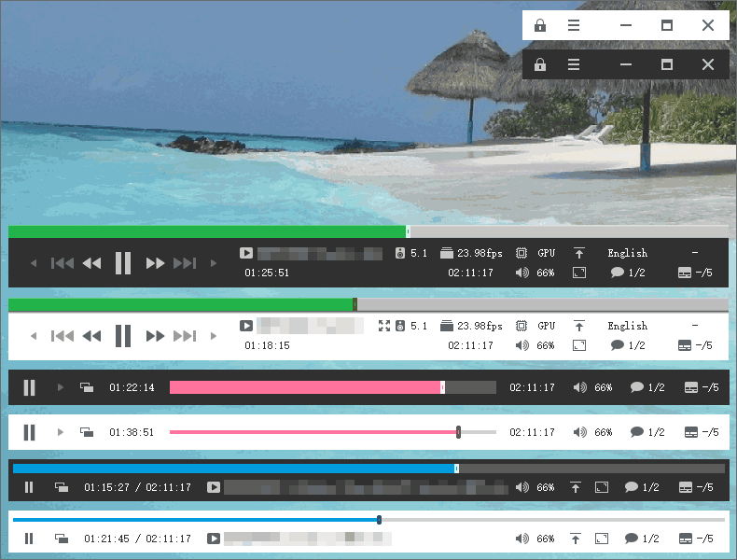
Task: Pause playback in the 01:38:51 control bar
Action: pyautogui.click(x=30, y=432)
